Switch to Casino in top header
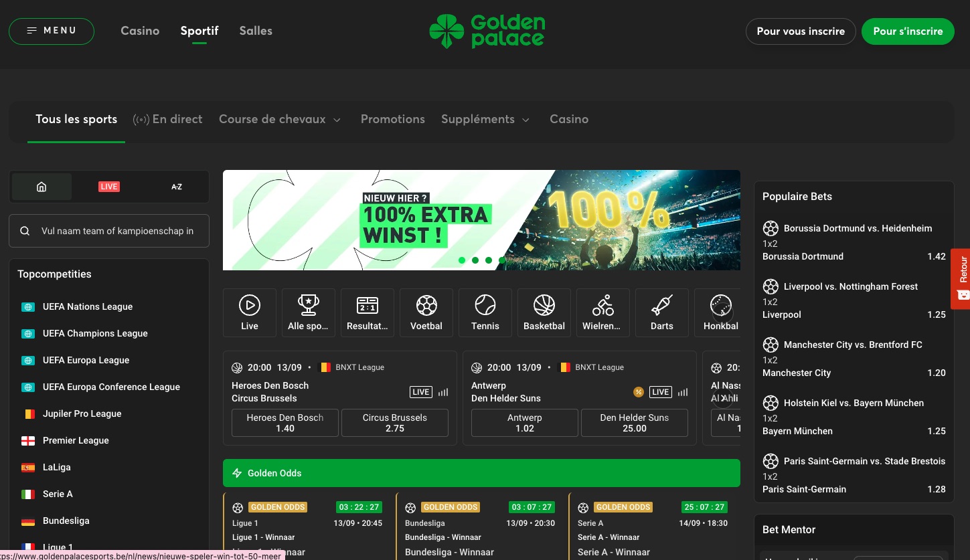Image resolution: width=970 pixels, height=560 pixels. click(140, 31)
